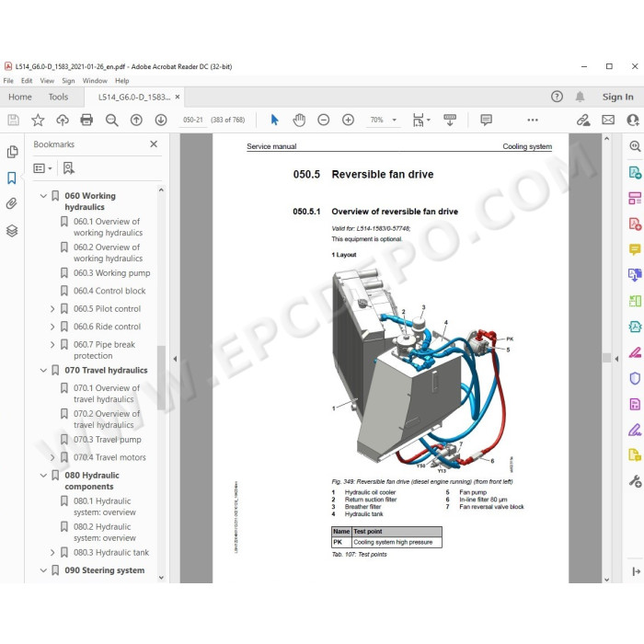644x644 pixels.
Task: Go to previous page arrow
Action: point(136,120)
